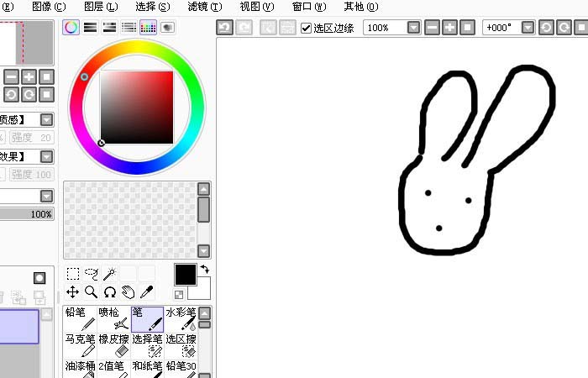This screenshot has height=378, width=588.
Task: Choose the zoom magnifier tool
Action: (x=92, y=292)
